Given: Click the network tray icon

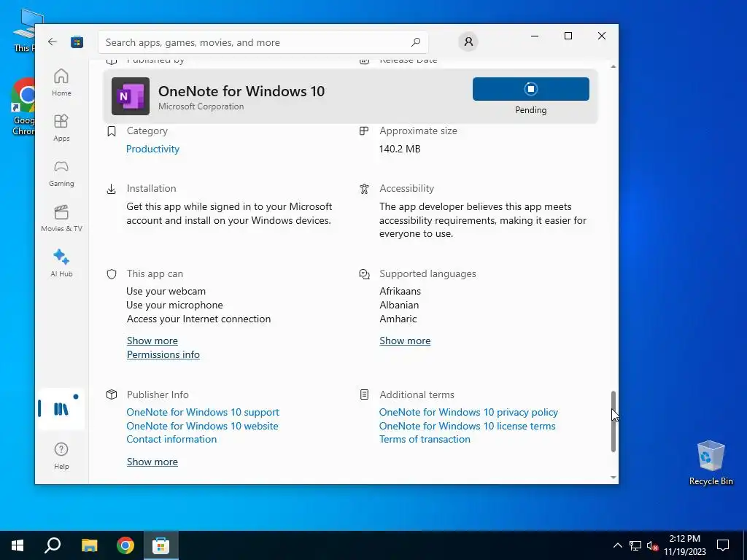Looking at the screenshot, I should [635, 545].
